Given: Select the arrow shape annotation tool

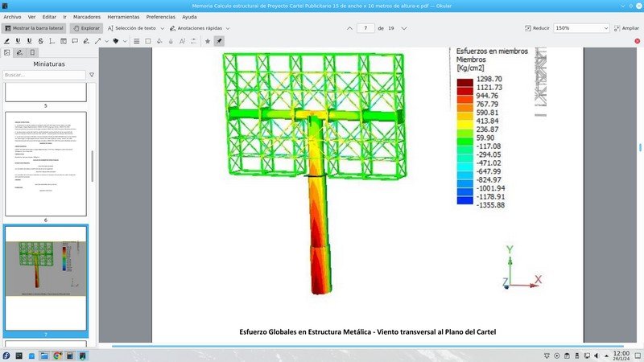Looking at the screenshot, I should click(97, 41).
